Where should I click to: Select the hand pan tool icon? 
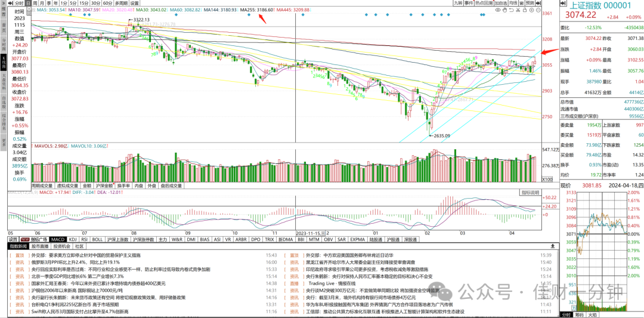tap(505, 10)
